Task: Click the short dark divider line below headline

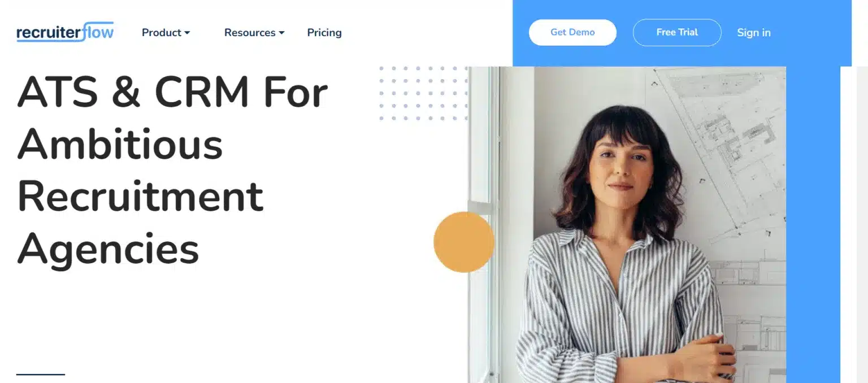Action: 41,374
